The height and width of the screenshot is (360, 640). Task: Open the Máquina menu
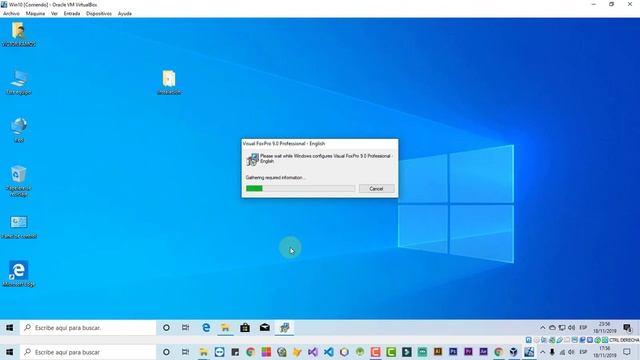pos(35,13)
